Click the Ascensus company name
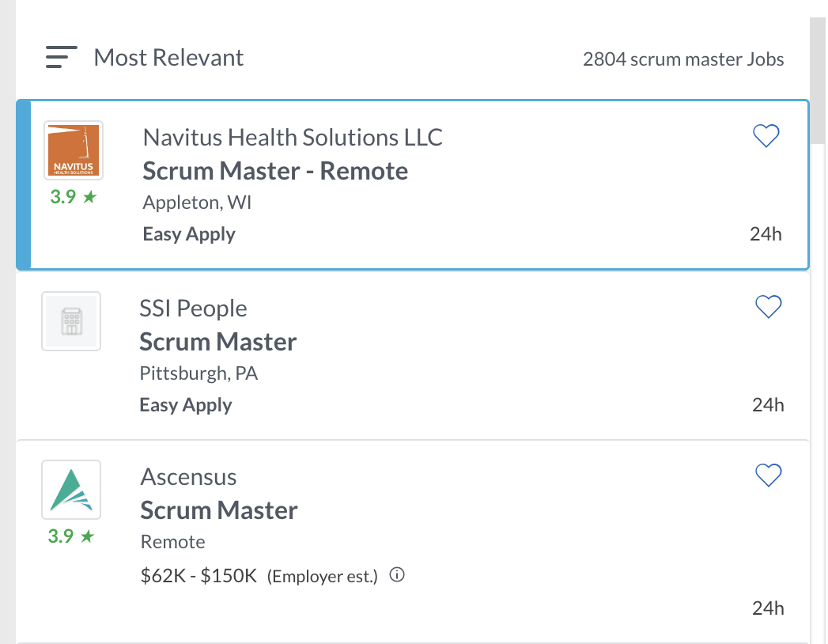This screenshot has height=644, width=828. tap(188, 477)
